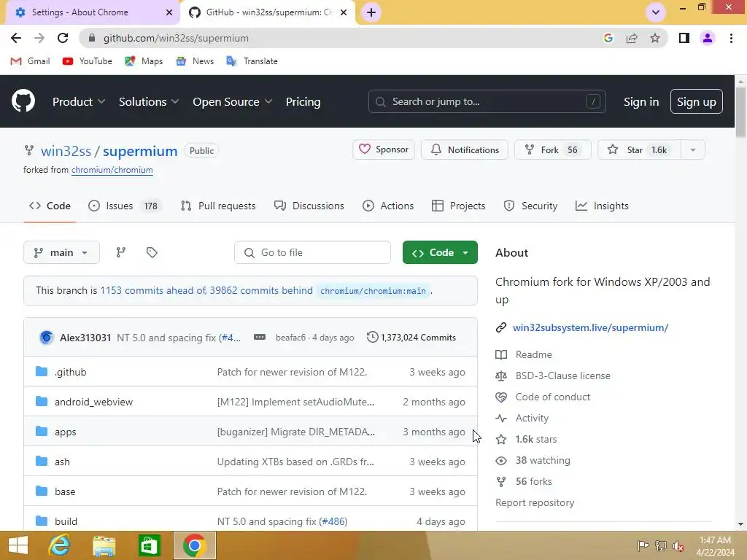The width and height of the screenshot is (747, 560).
Task: Reload the page with the refresh icon
Action: pyautogui.click(x=63, y=38)
